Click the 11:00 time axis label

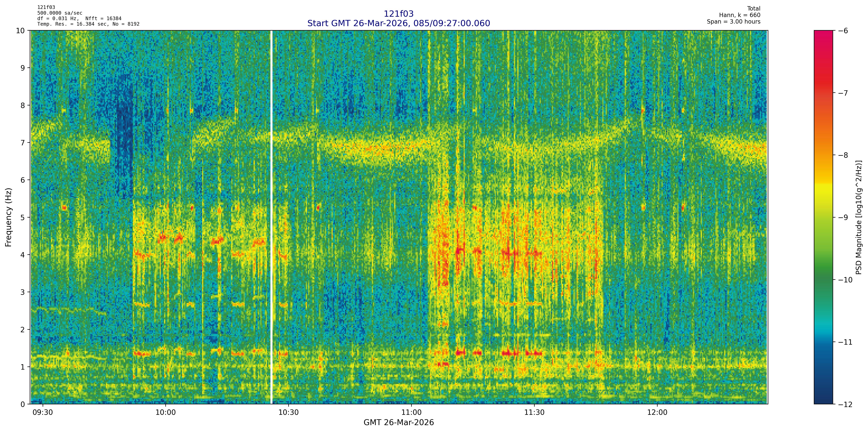(411, 413)
